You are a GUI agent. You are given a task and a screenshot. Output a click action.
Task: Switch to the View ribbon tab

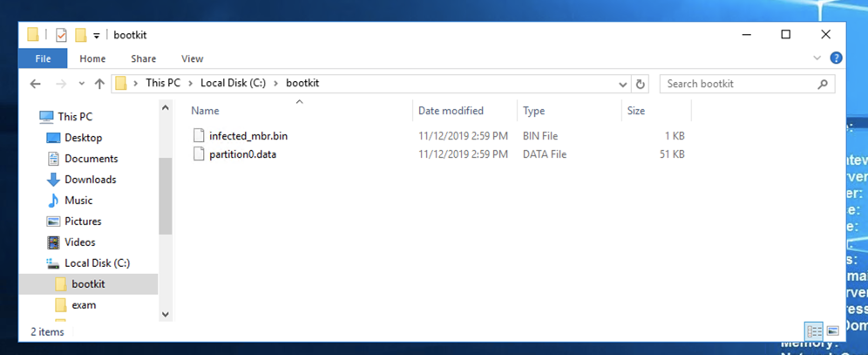(x=192, y=58)
